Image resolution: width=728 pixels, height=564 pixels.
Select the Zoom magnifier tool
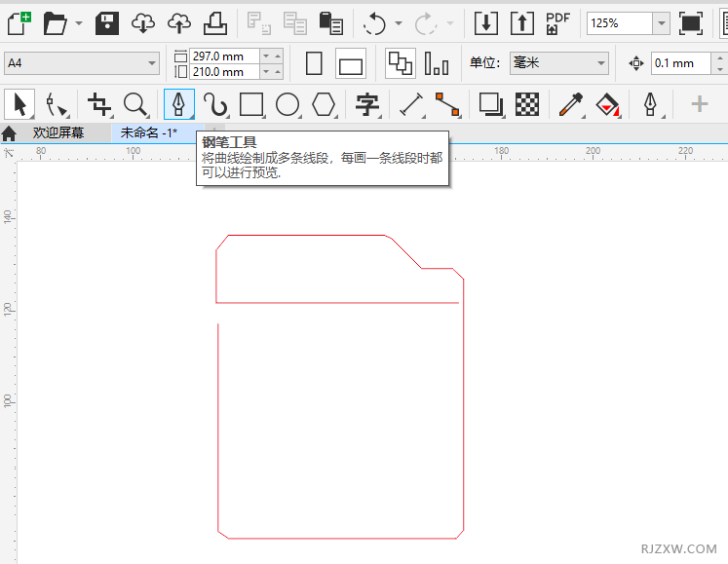click(135, 104)
